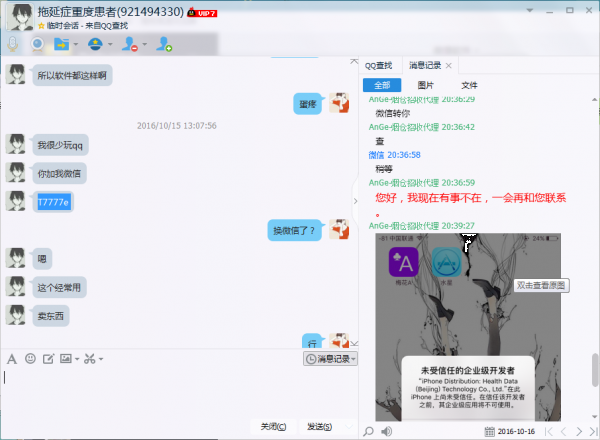Click the history panel vertical scrollbar
This screenshot has height=440, width=600.
[595, 370]
